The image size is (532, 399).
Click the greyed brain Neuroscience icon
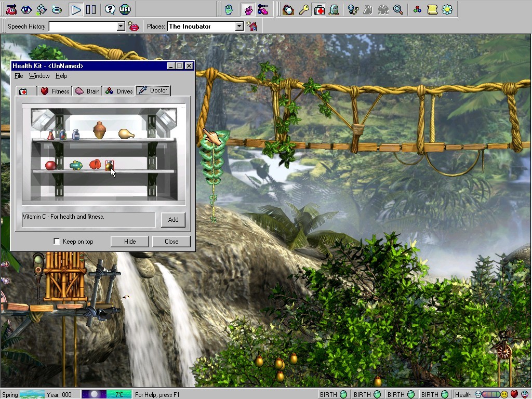(x=383, y=9)
